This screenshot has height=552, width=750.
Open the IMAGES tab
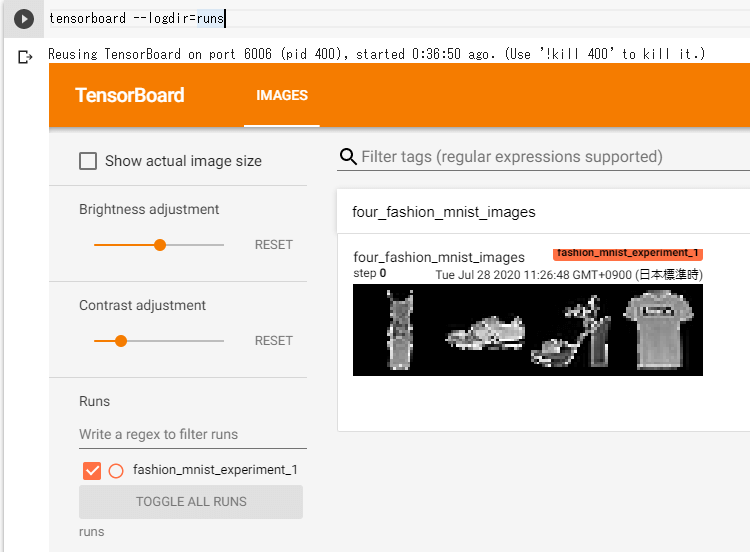point(282,96)
